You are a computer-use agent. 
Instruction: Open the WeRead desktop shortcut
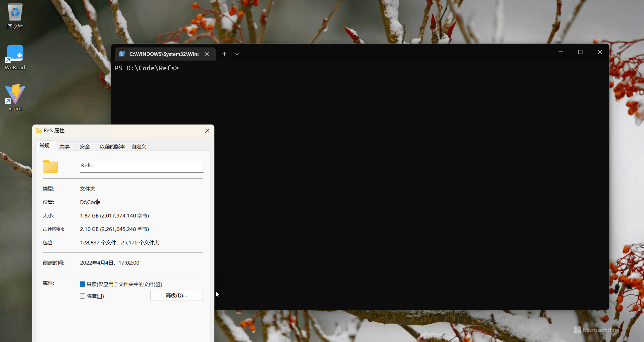point(15,57)
